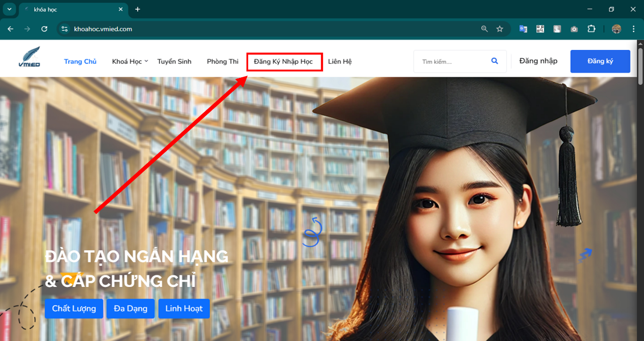This screenshot has width=644, height=341.
Task: Restore down the browser window
Action: click(611, 9)
